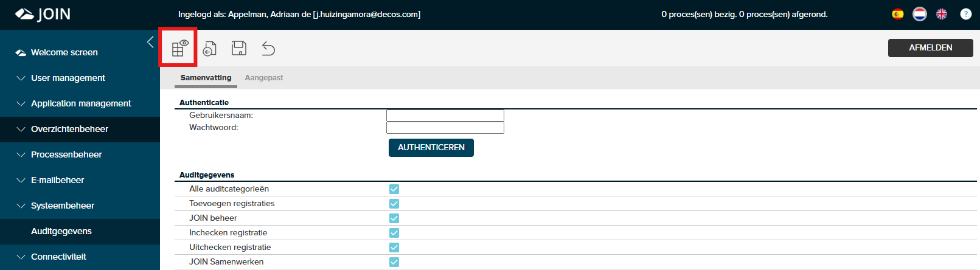Open Welcome screen menu item
The width and height of the screenshot is (980, 270).
[64, 52]
